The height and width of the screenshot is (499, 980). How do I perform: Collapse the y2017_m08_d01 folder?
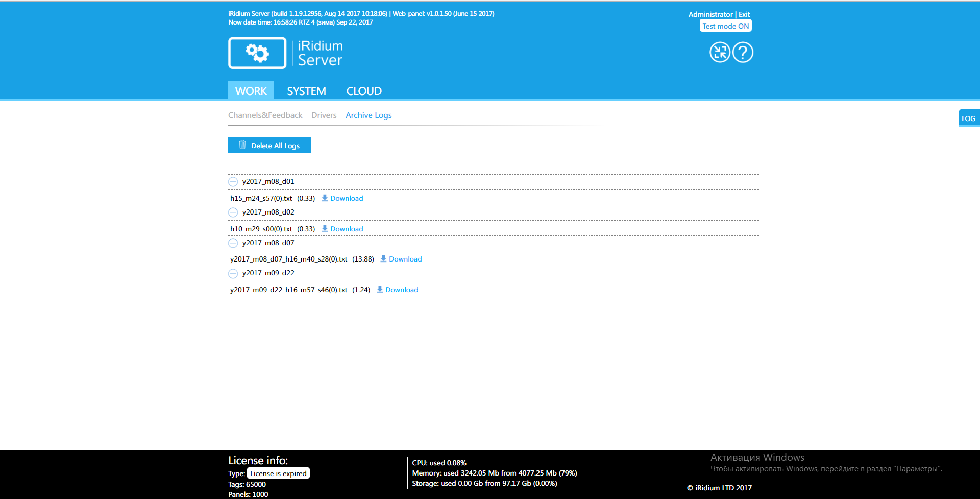[233, 182]
